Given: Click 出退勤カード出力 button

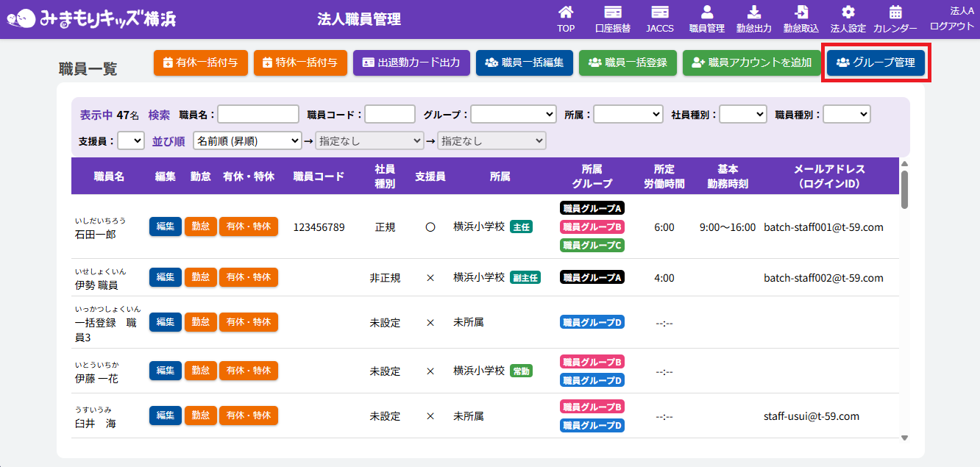Looking at the screenshot, I should 411,63.
